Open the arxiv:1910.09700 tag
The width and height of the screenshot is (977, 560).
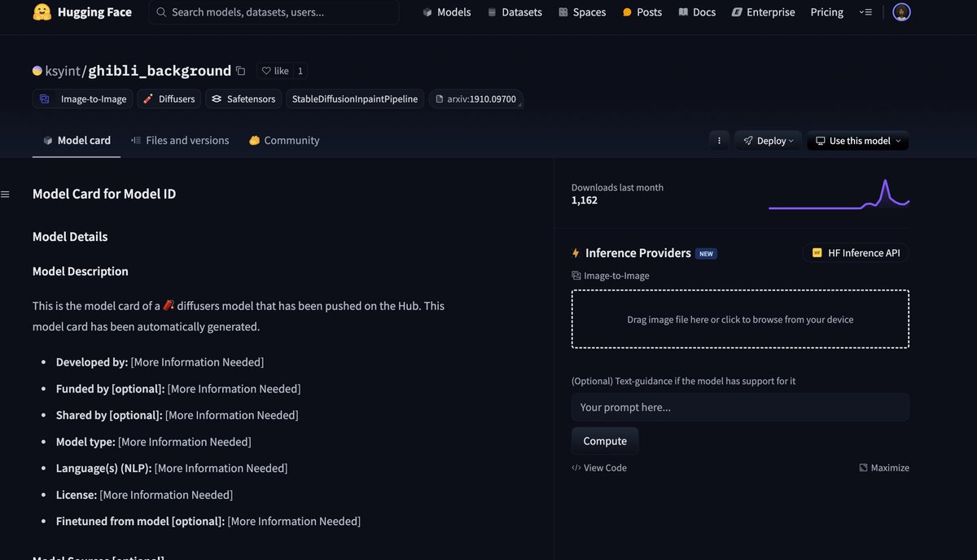coord(475,99)
